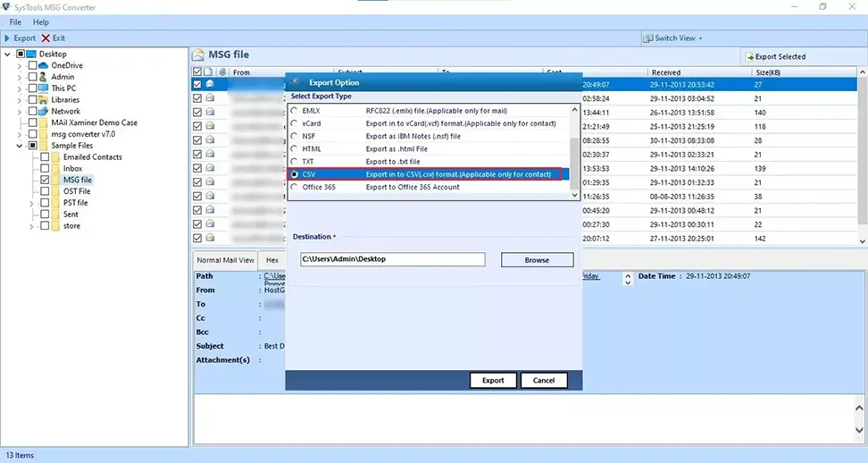Select the vCard export type radio
868x463 pixels.
pos(295,123)
